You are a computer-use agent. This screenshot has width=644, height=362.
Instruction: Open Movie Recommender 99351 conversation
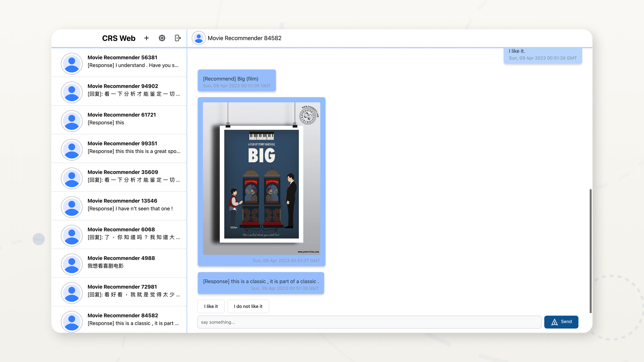click(x=119, y=149)
